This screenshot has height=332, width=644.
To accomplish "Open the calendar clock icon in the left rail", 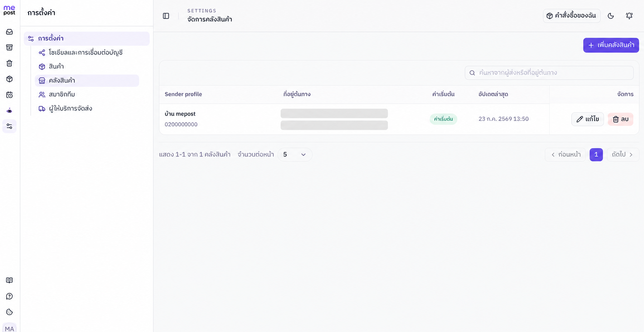I will (x=10, y=95).
